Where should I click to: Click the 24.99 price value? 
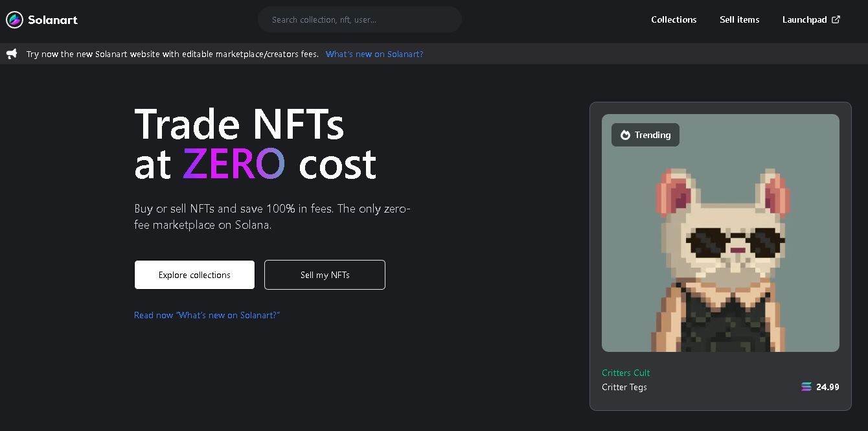click(828, 387)
